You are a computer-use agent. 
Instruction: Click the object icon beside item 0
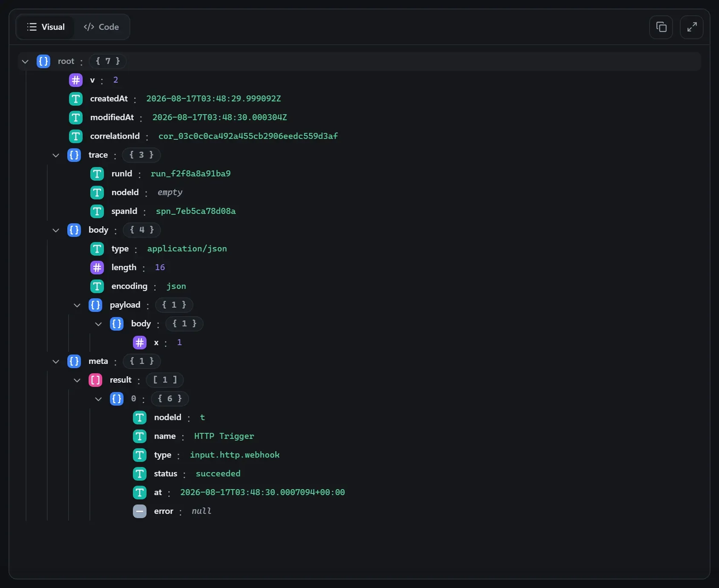point(117,399)
